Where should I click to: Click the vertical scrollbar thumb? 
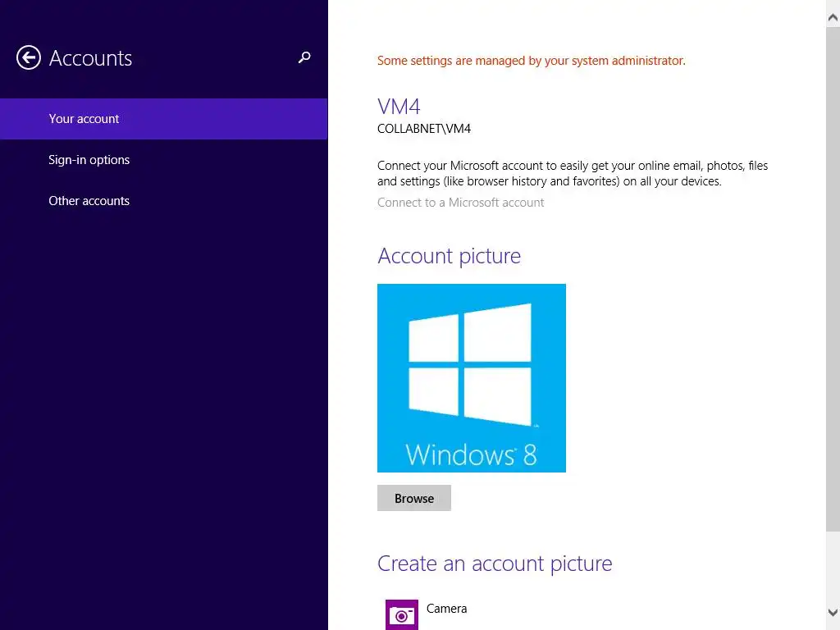833,279
